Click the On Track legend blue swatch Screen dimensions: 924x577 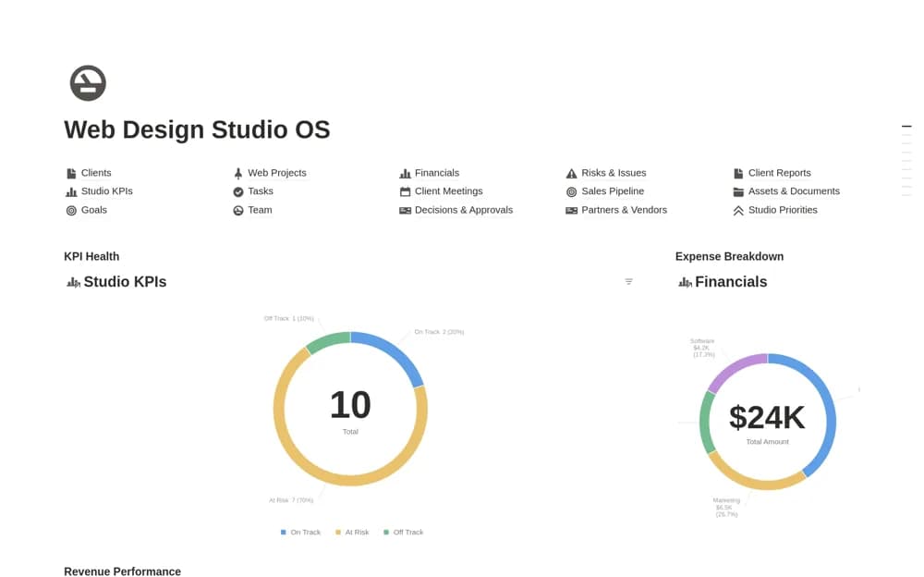284,533
